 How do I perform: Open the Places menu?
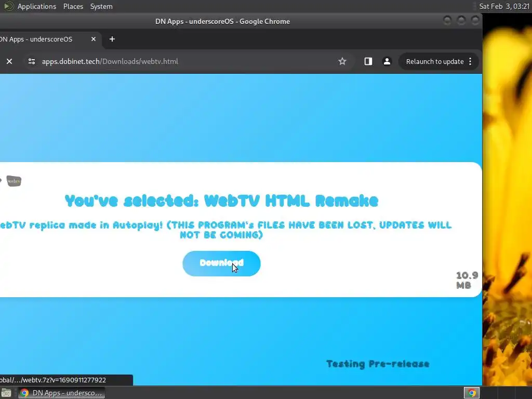pos(73,6)
